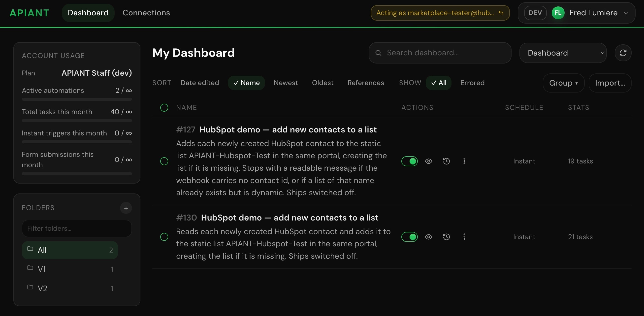This screenshot has width=644, height=316.
Task: Open history for automation #127
Action: (x=447, y=161)
